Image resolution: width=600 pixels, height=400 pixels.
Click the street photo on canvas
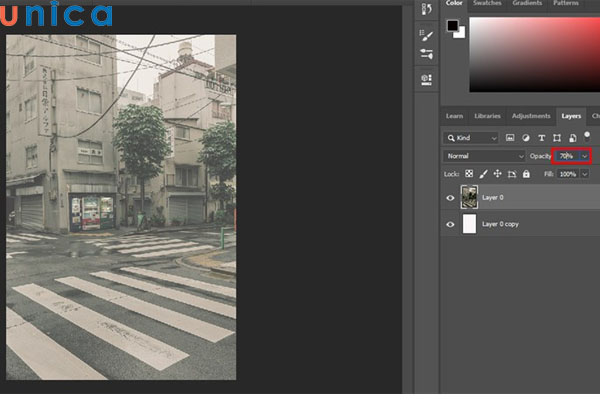[121, 207]
